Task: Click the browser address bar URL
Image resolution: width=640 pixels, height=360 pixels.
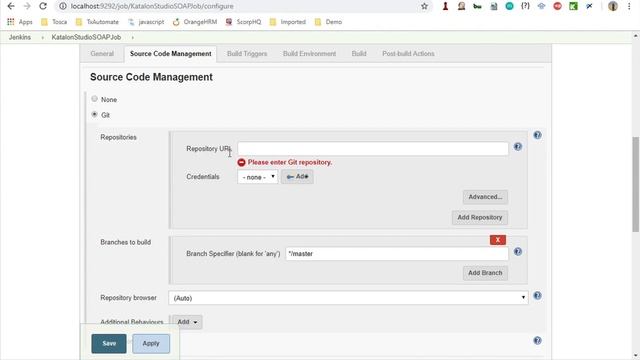Action: (x=152, y=6)
